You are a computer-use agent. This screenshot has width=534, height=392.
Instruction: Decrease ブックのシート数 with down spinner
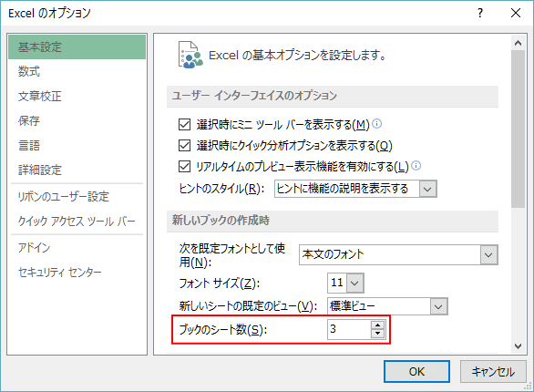click(x=377, y=334)
